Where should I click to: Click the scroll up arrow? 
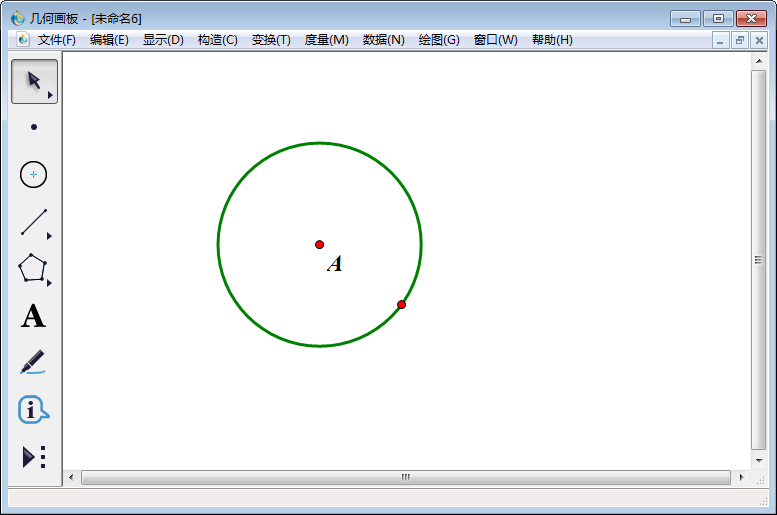click(x=759, y=61)
